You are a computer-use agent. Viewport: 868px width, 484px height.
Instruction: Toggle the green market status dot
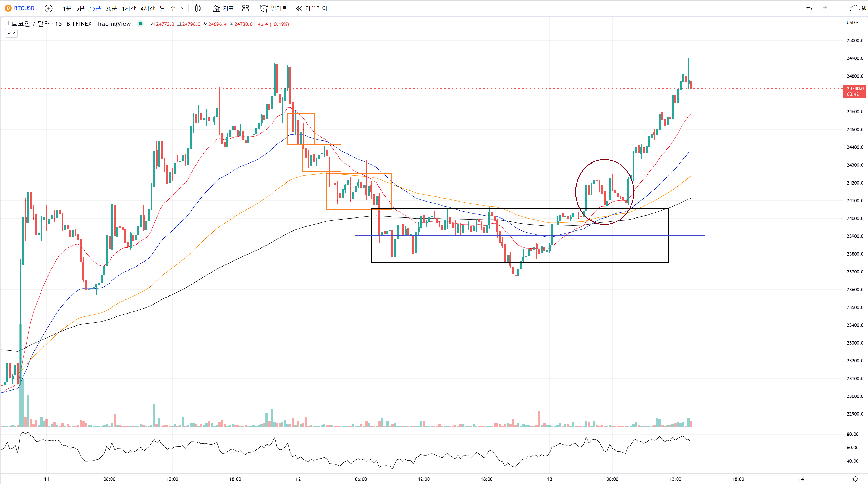141,24
